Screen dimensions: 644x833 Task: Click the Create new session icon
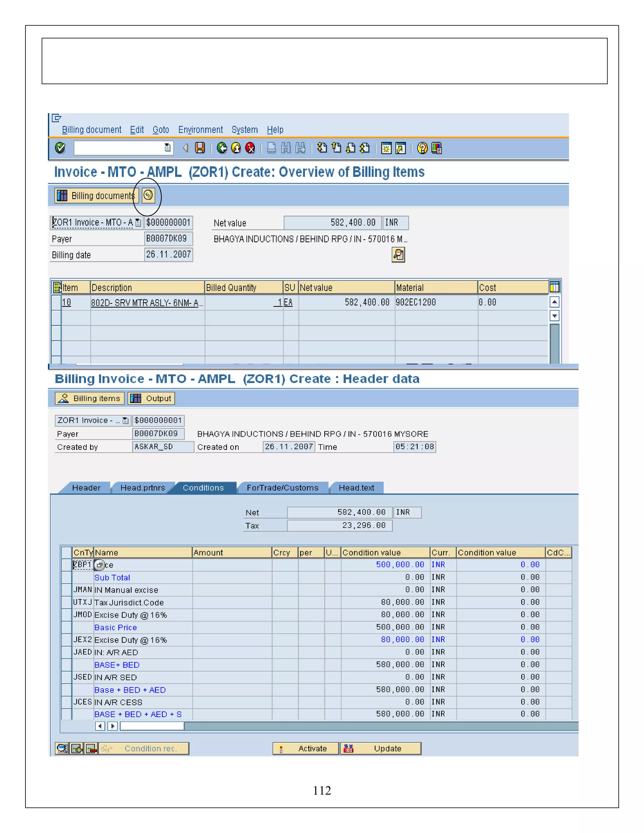tap(386, 148)
